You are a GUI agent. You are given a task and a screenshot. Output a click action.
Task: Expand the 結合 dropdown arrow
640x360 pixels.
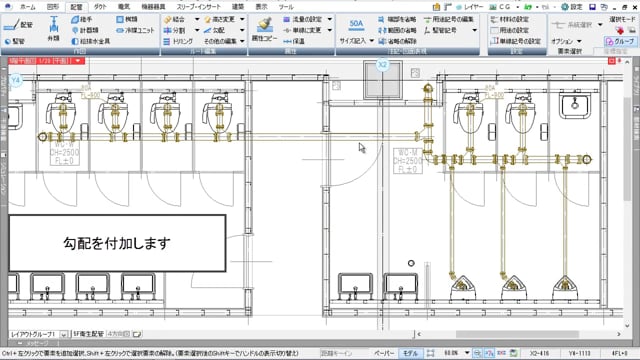click(197, 19)
